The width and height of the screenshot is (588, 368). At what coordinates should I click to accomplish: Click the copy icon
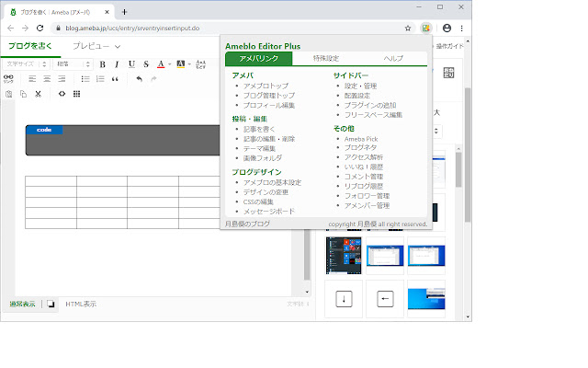(x=23, y=94)
